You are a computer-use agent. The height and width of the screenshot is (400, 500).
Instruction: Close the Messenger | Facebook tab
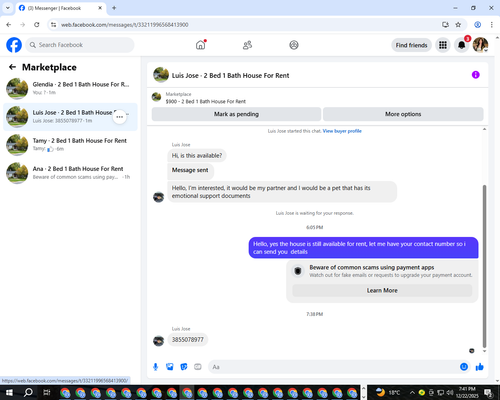click(100, 8)
